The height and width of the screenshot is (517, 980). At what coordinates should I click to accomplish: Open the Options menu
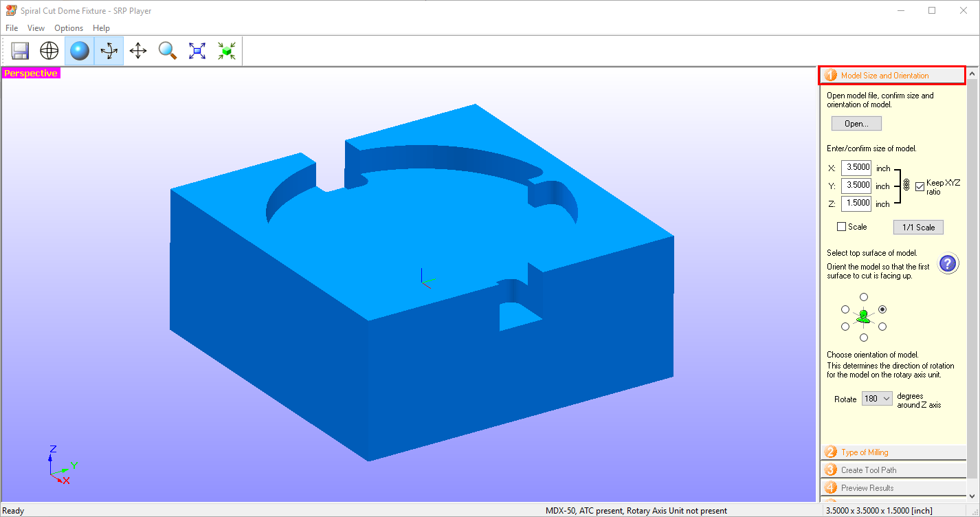(69, 28)
